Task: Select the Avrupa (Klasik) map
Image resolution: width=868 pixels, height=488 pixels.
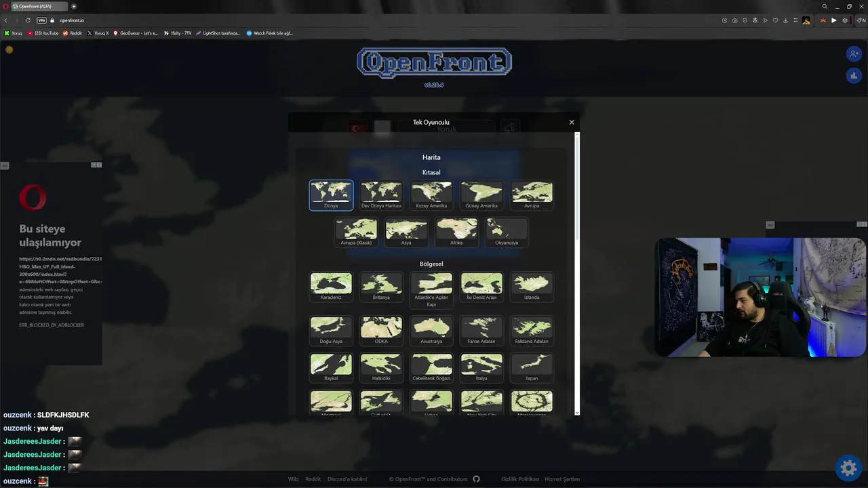Action: click(356, 232)
